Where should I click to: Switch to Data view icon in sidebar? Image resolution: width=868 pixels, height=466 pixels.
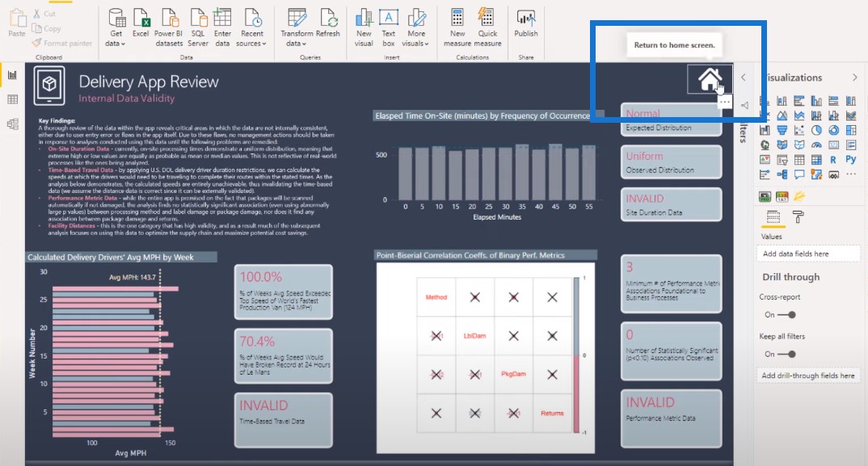[12, 99]
